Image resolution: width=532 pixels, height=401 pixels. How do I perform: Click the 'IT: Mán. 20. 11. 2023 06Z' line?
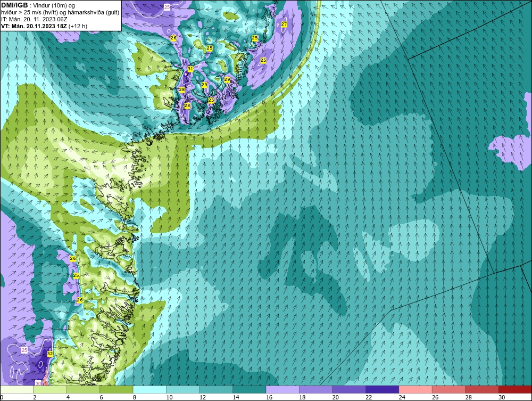(34, 19)
